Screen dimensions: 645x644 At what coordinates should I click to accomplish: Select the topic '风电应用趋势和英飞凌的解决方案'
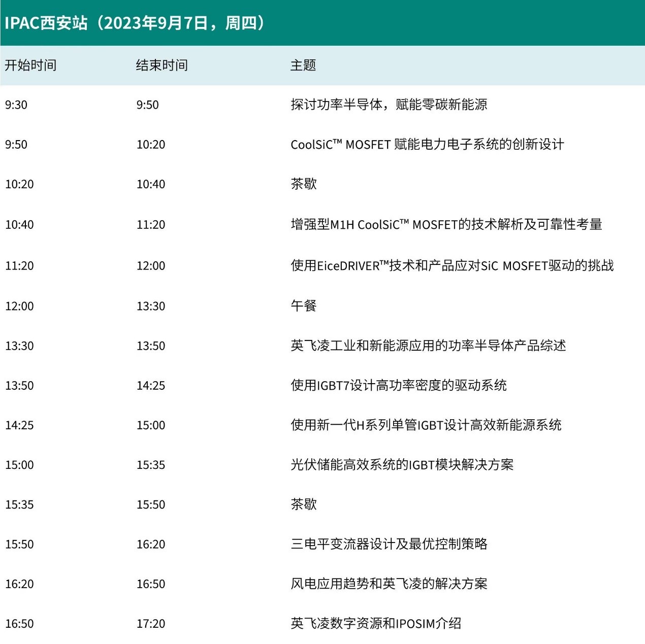coord(389,584)
